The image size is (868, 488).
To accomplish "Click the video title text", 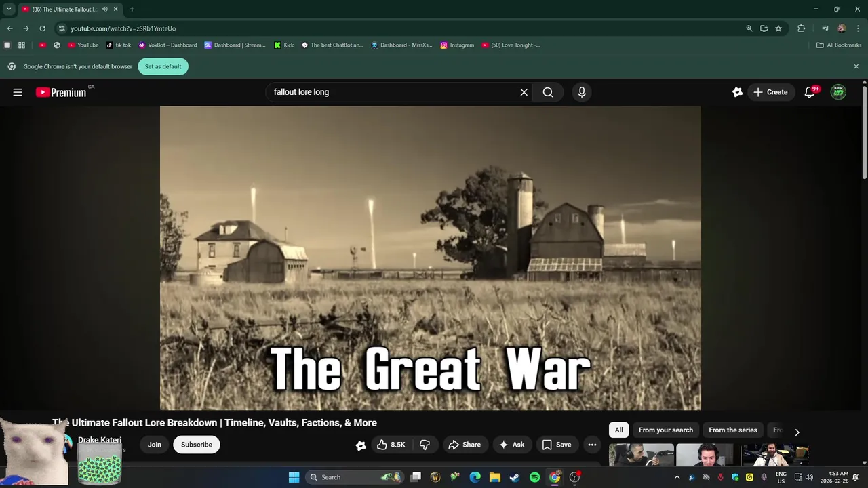I will point(214,423).
